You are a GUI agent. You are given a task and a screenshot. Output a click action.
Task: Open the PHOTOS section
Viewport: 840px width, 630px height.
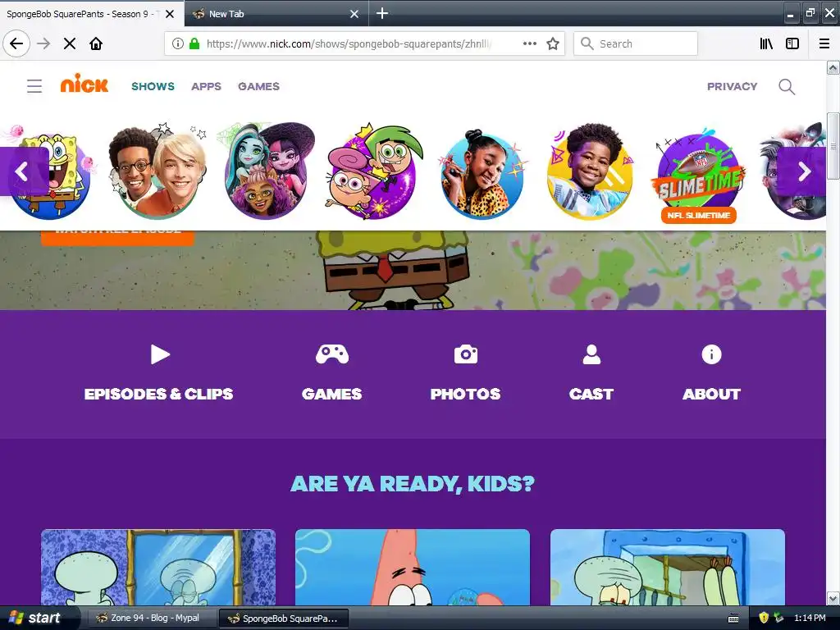[466, 394]
